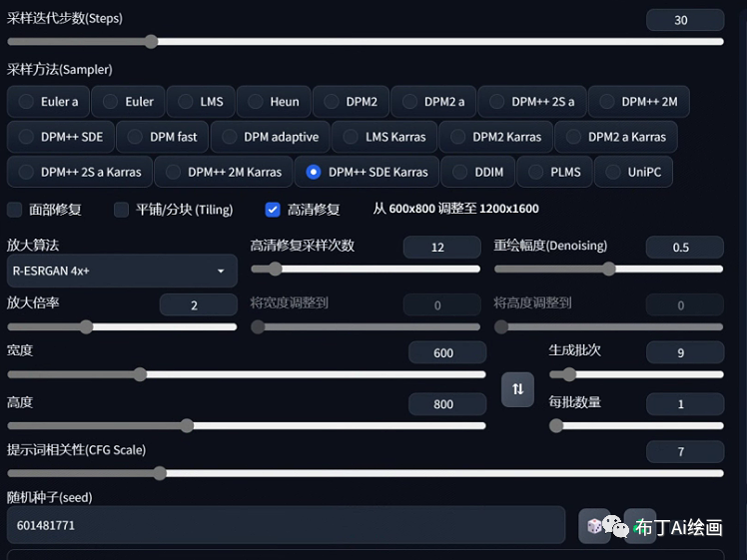Open the 放大算法 R-ESRGAN 4x+ dropdown
Viewport: 747px width, 560px height.
(x=121, y=271)
